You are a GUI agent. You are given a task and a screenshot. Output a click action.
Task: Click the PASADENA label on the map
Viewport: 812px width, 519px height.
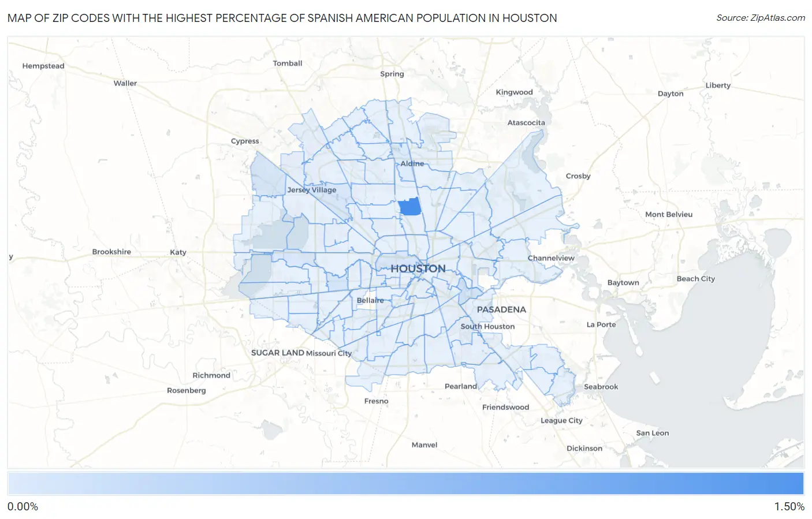tap(501, 309)
